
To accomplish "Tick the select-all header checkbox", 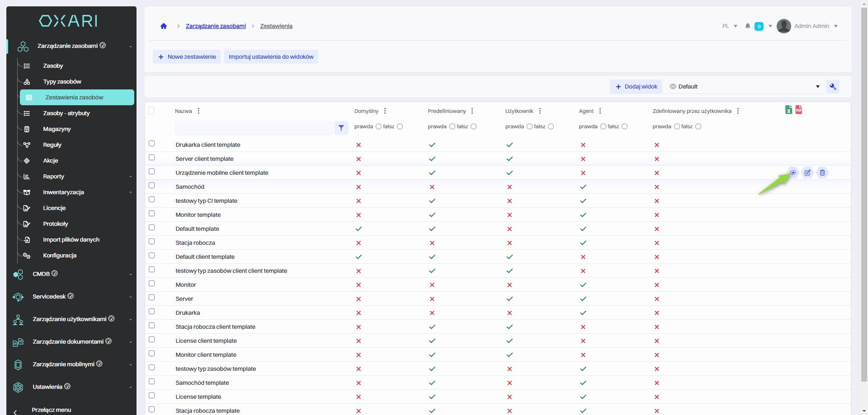I will pyautogui.click(x=151, y=111).
